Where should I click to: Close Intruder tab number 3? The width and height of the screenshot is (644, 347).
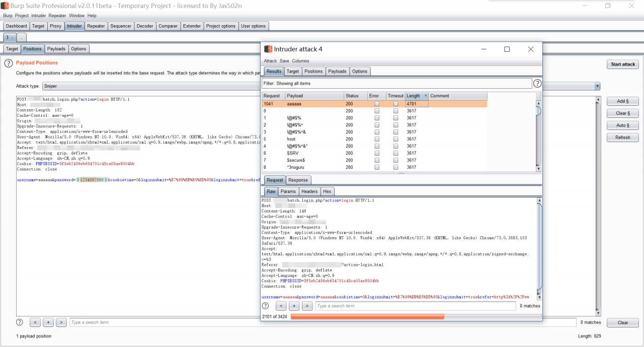click(x=12, y=38)
